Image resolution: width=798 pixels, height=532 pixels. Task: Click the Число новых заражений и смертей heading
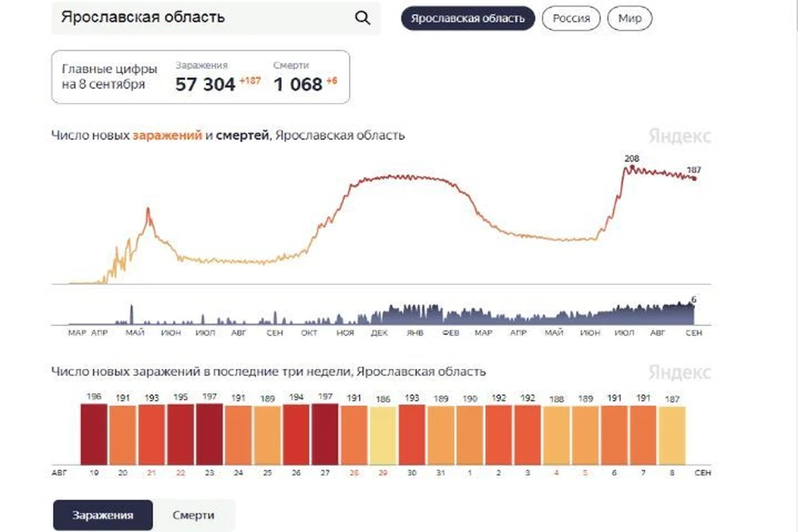(228, 135)
